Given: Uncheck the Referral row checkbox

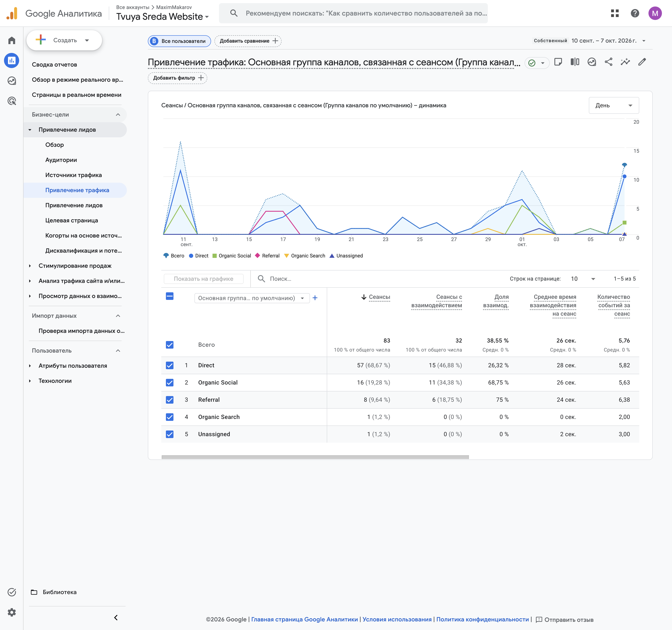Looking at the screenshot, I should coord(170,400).
